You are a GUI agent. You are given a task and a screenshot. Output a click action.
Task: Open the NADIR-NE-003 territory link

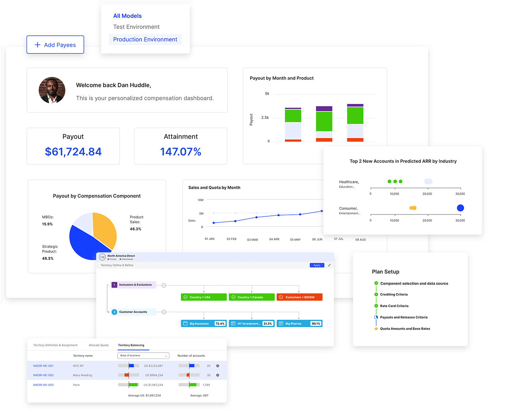(43, 385)
